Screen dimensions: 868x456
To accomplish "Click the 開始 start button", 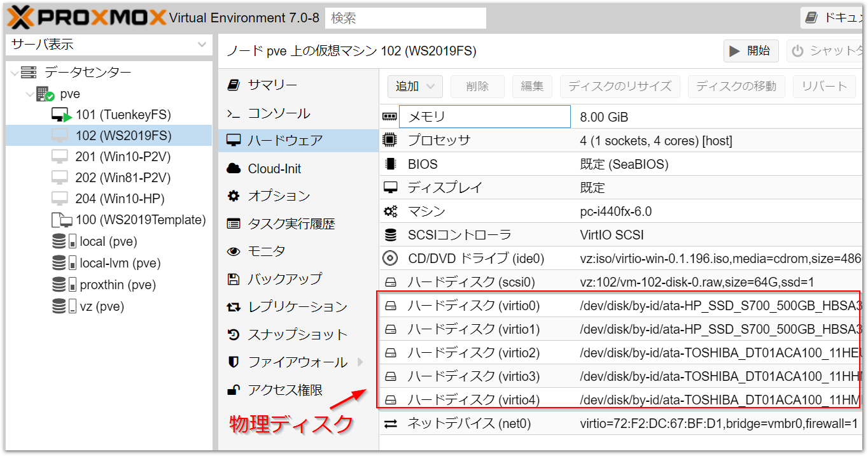I will [751, 51].
